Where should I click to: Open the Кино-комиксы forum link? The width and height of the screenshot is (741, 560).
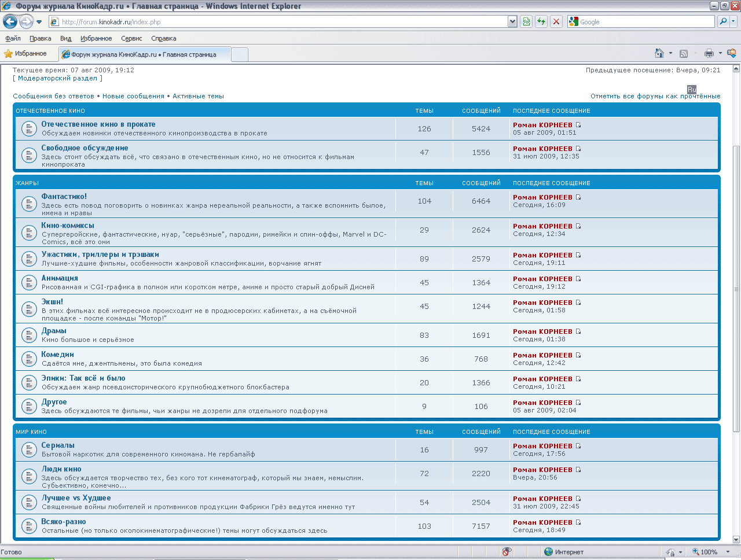(x=68, y=226)
